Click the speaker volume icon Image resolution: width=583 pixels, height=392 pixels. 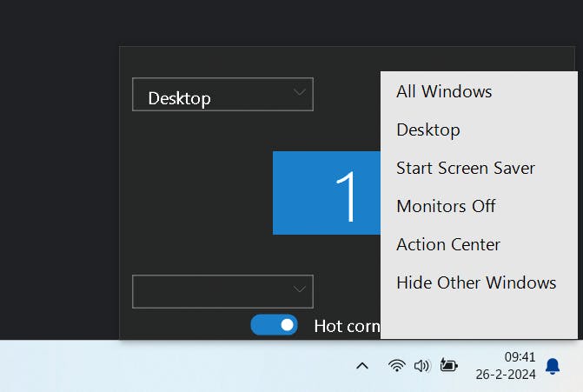click(422, 366)
